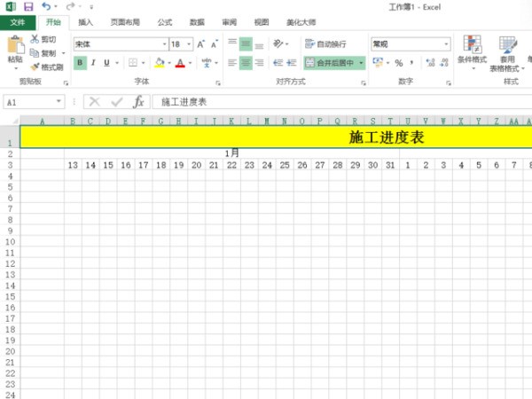
Task: Open the font name dropdown (宋体)
Action: (x=164, y=43)
